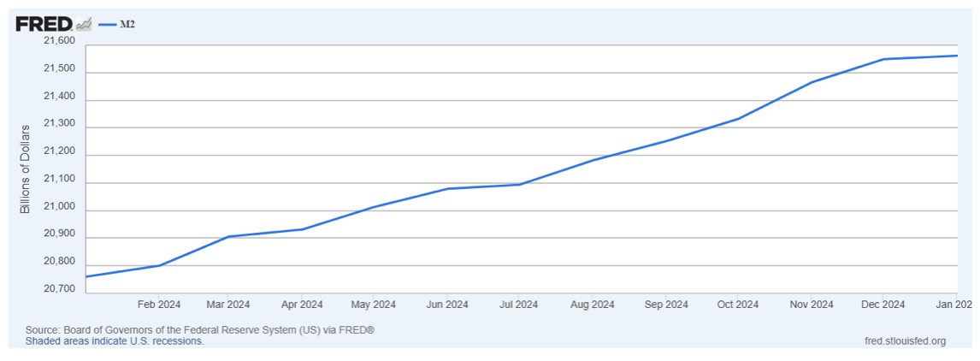Click the Feb 2024 x-axis label
980x361 pixels.
point(158,305)
